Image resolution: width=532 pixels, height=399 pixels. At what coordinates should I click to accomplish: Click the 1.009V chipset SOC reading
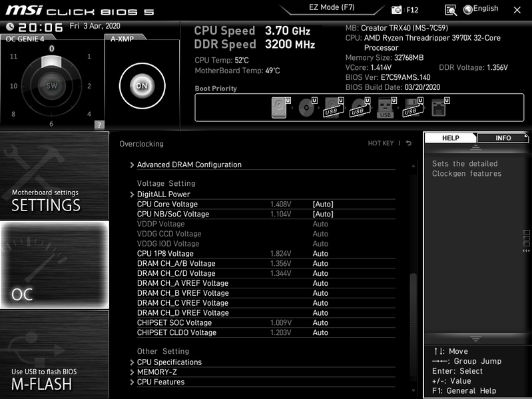tap(280, 322)
